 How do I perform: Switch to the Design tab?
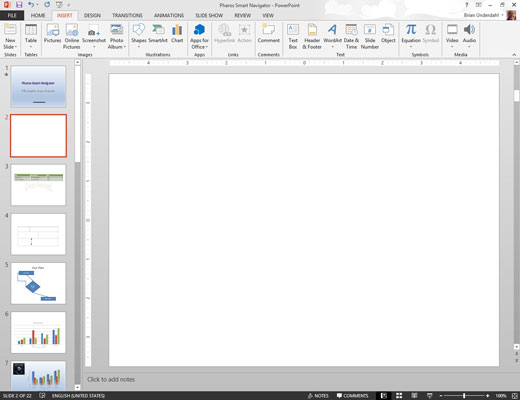[x=92, y=15]
